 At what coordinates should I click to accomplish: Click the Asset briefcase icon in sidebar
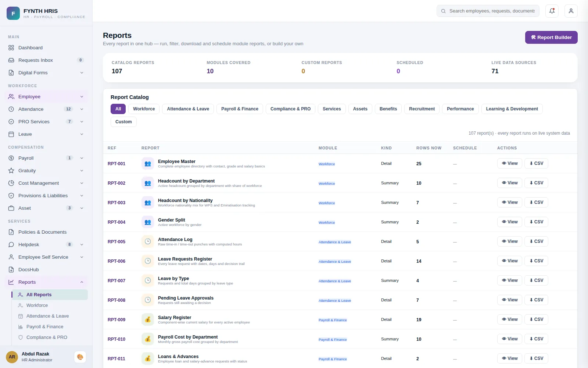click(11, 208)
